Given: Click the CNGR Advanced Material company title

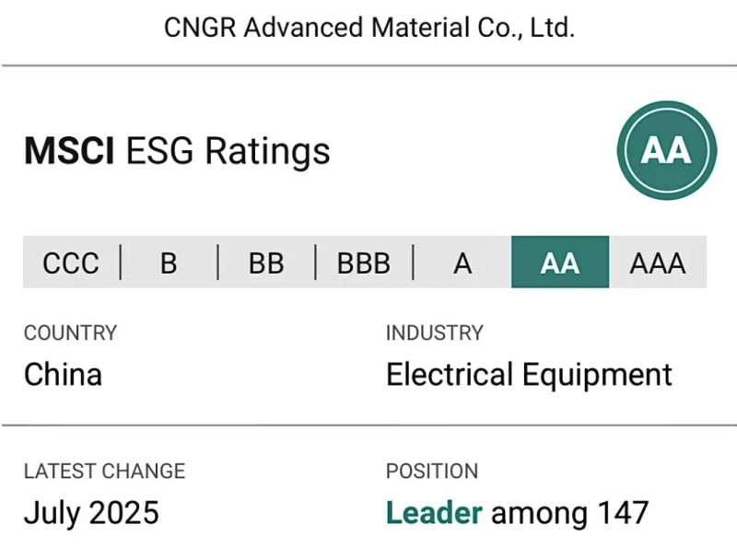Looking at the screenshot, I should (368, 28).
